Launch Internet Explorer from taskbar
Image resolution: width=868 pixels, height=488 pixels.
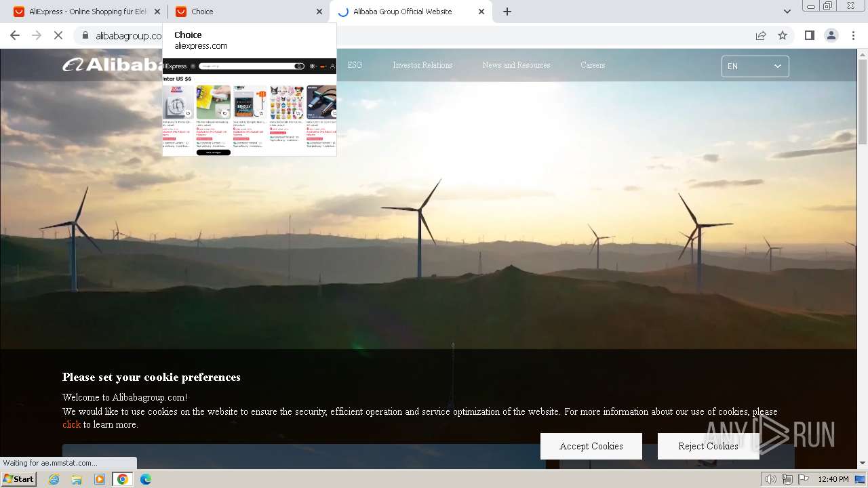[54, 479]
